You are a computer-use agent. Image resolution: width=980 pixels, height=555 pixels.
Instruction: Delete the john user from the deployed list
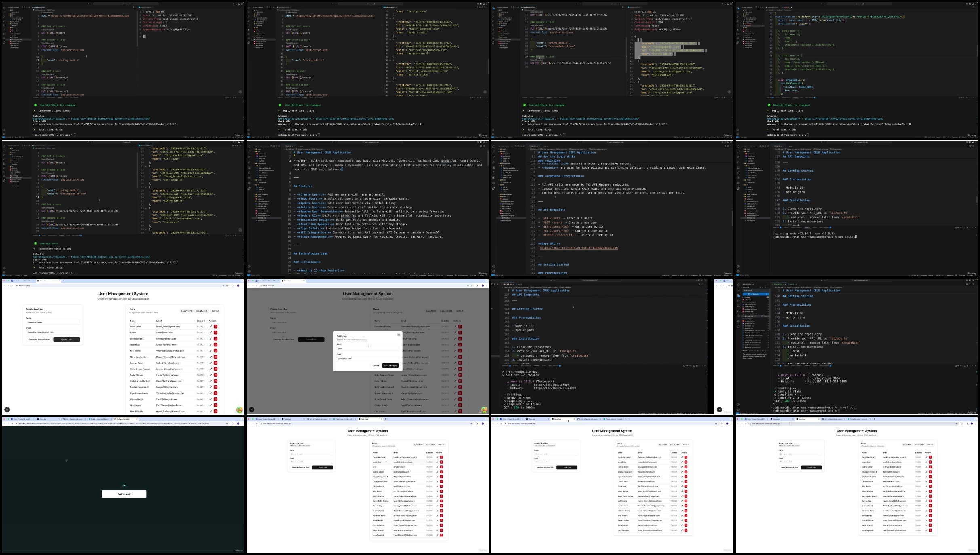(441, 467)
